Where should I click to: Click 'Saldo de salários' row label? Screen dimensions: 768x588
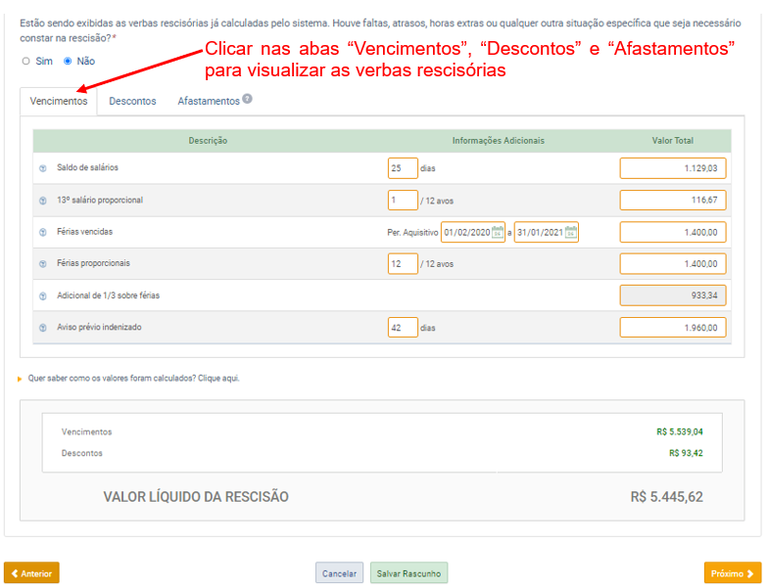click(87, 168)
